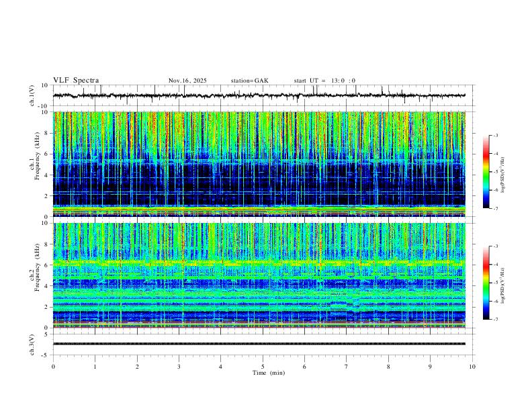Click the "5" minute tick label on time axis
The width and height of the screenshot is (532, 411).
[x=263, y=367]
